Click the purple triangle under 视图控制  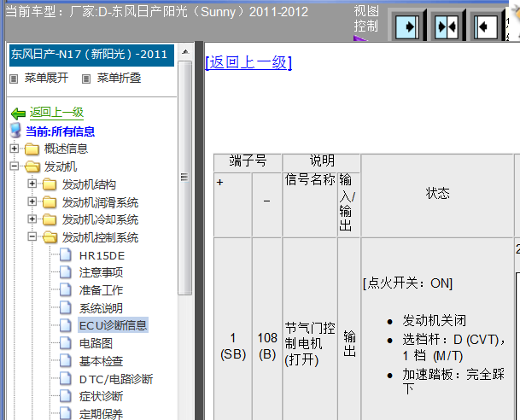point(359,38)
